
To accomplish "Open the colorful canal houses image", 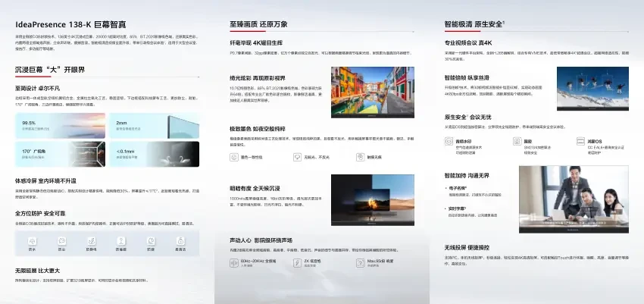I will click(373, 92).
